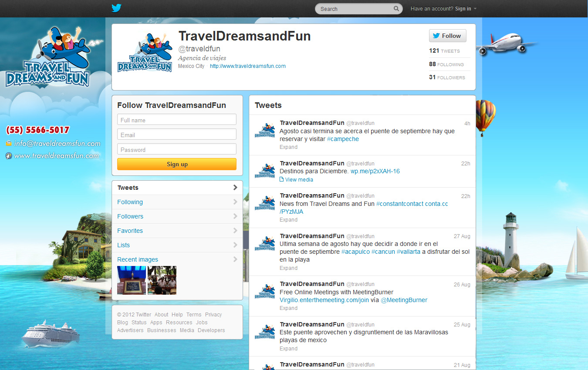Open the Terms footer link

click(x=194, y=315)
